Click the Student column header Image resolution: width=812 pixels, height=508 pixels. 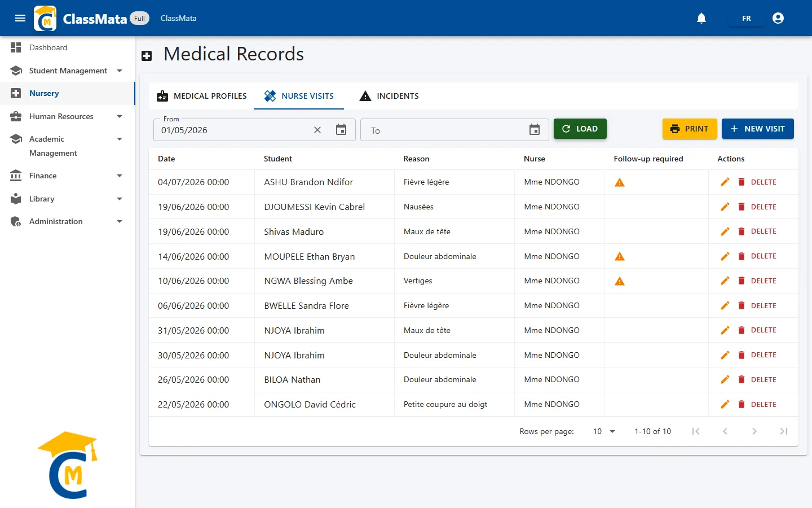point(278,159)
